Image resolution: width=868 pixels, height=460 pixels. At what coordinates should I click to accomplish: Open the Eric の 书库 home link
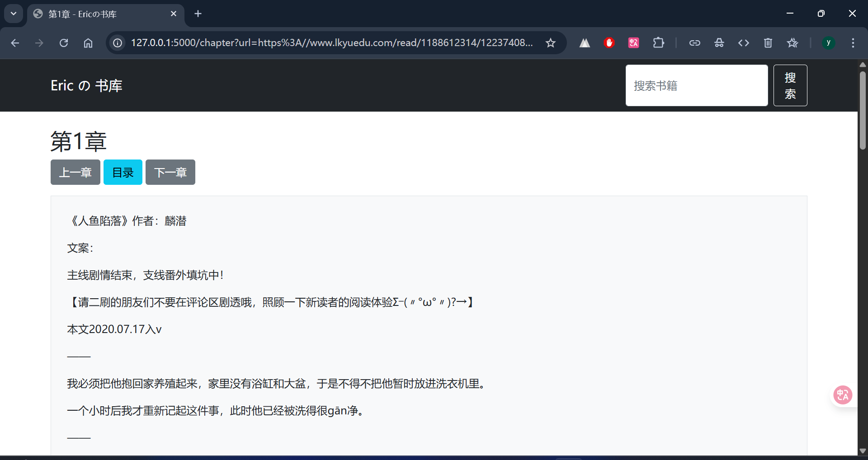(86, 85)
